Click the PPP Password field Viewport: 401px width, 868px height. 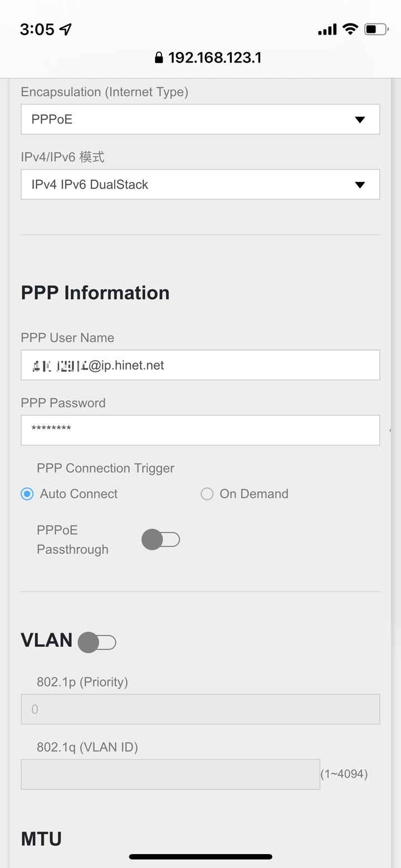pos(200,430)
